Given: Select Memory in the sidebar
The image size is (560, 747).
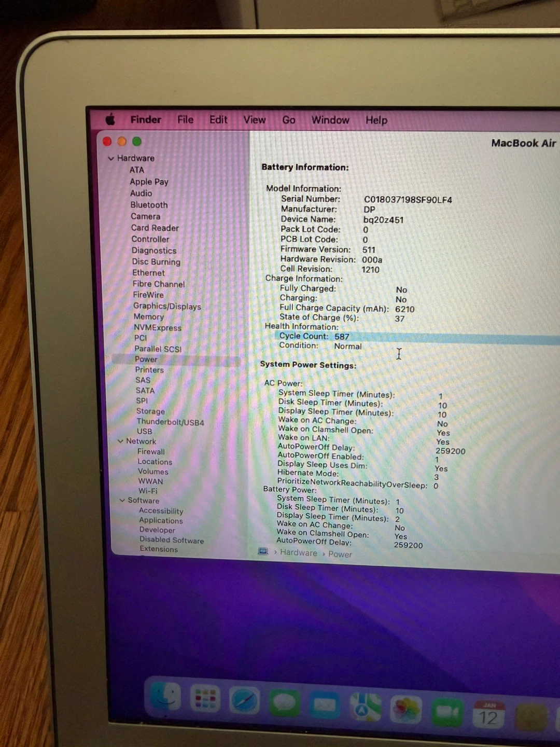Looking at the screenshot, I should click(x=149, y=316).
